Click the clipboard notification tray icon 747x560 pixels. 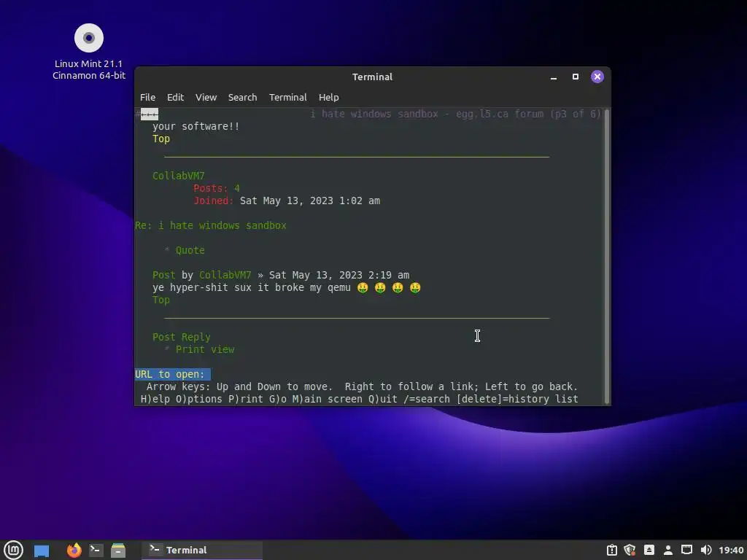612,550
